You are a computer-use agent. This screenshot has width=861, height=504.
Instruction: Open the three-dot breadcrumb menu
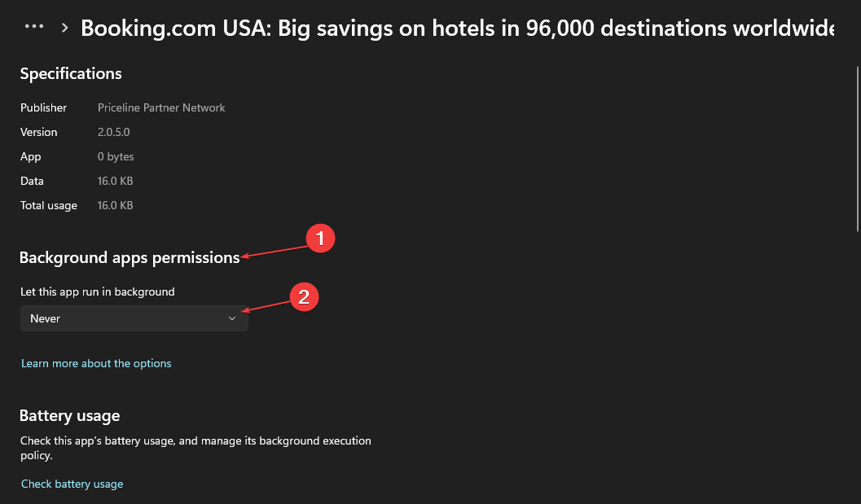click(x=34, y=26)
